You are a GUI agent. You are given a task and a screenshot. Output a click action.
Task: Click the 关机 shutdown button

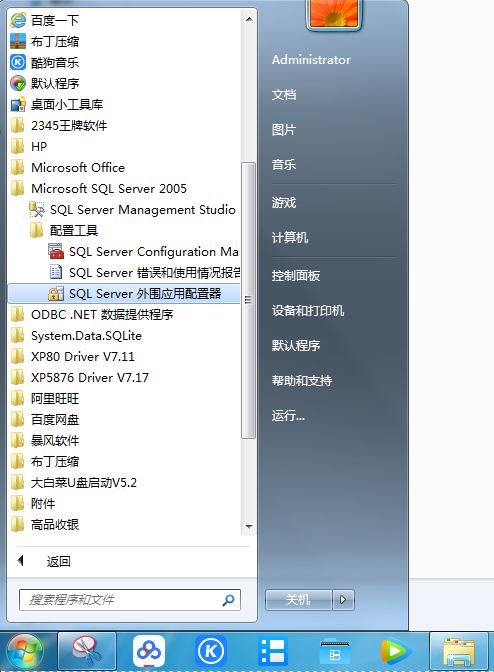coord(299,600)
